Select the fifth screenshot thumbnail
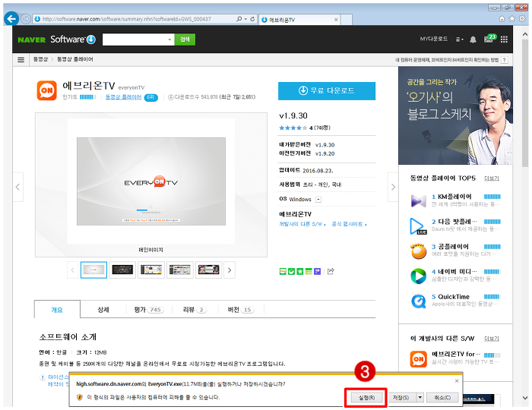This screenshot has height=410, width=532. 209,270
